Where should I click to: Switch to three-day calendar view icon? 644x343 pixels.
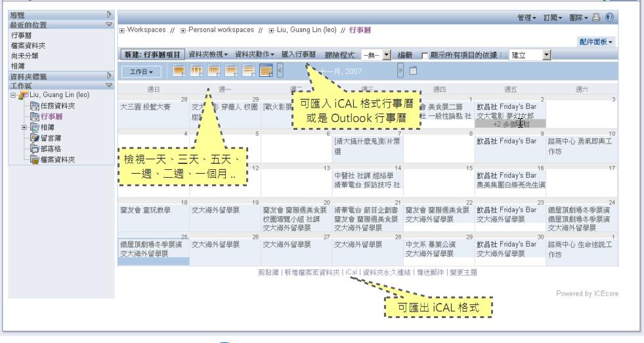tap(196, 71)
